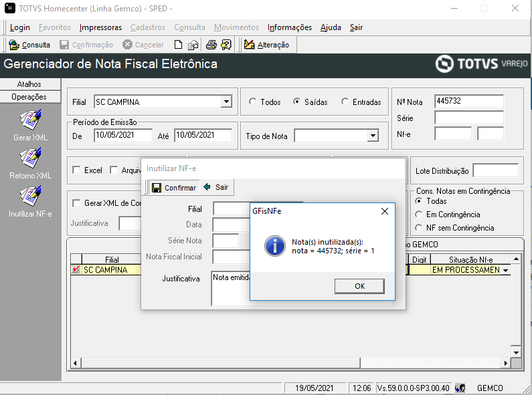Click the Confirmar floppy disk button in Inutilizar NF-e
532x395 pixels.
coord(174,187)
